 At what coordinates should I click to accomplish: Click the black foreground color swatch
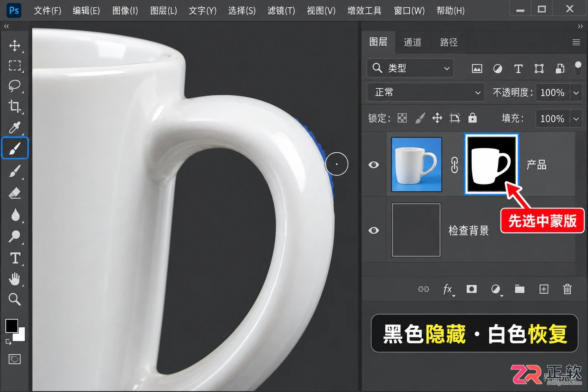tap(11, 326)
